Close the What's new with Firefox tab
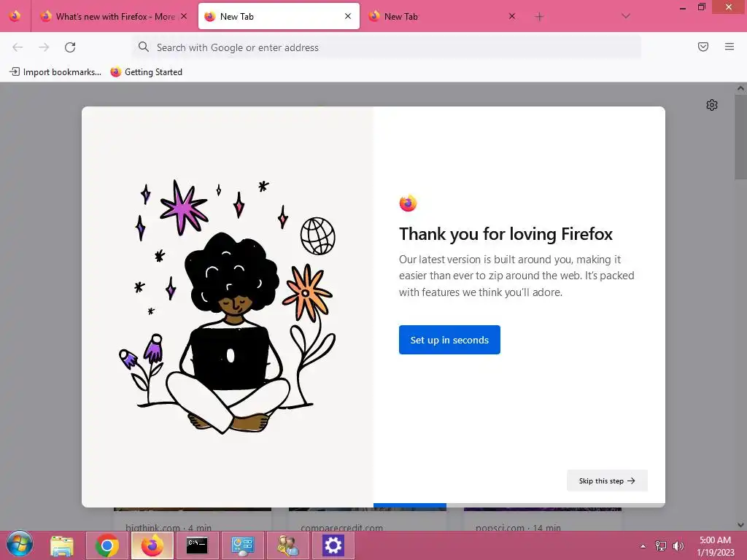Image resolution: width=747 pixels, height=560 pixels. [184, 16]
